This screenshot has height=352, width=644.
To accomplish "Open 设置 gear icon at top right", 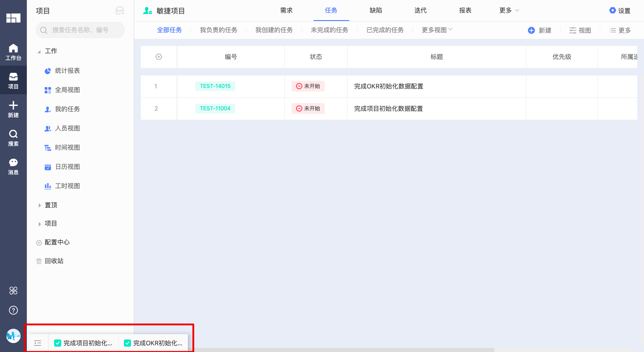I will (612, 11).
